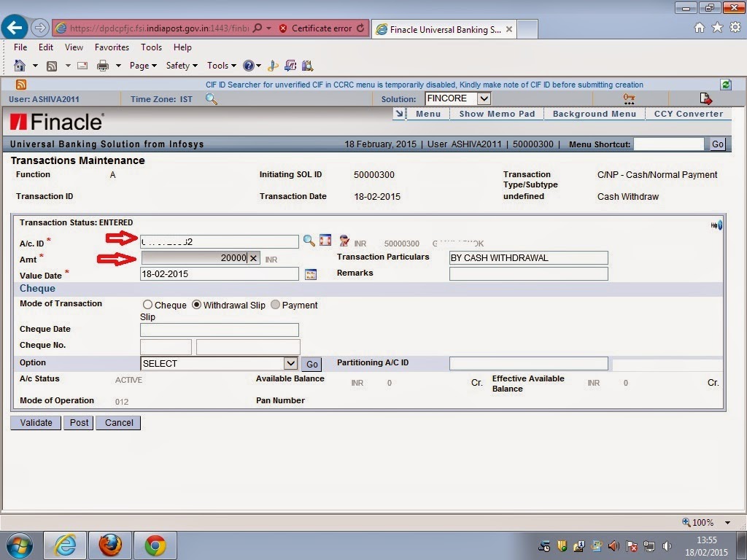Click the IE settings gear icon
The width and height of the screenshot is (747, 560).
[735, 27]
